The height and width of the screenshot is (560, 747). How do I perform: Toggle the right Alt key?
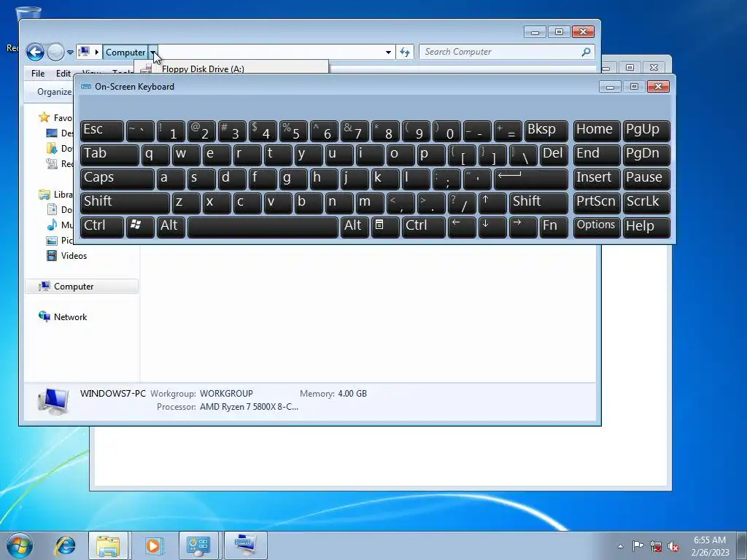tap(355, 227)
